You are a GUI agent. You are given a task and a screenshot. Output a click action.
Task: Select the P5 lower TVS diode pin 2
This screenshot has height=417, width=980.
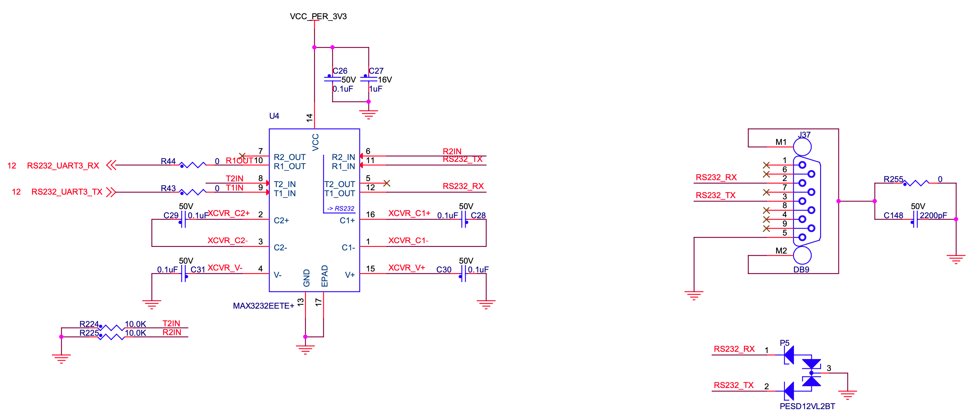pyautogui.click(x=789, y=391)
